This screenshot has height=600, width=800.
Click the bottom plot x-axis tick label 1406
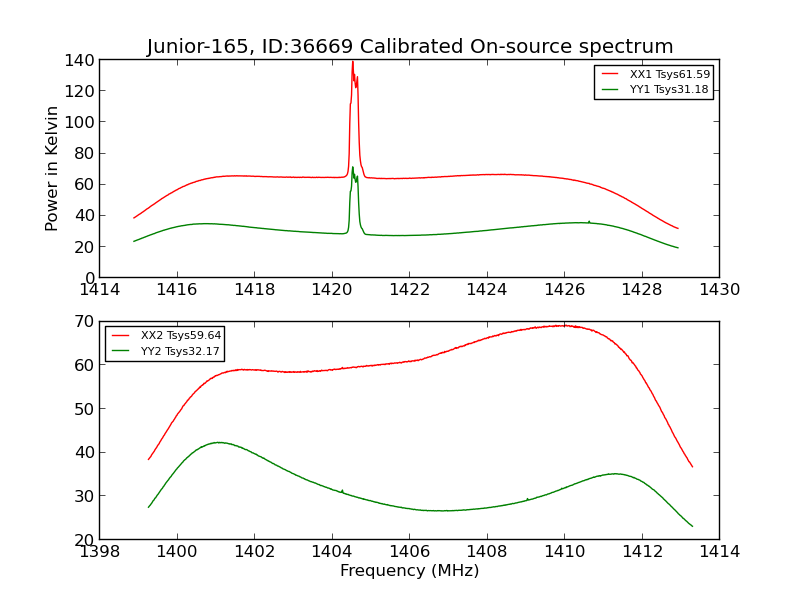410,552
